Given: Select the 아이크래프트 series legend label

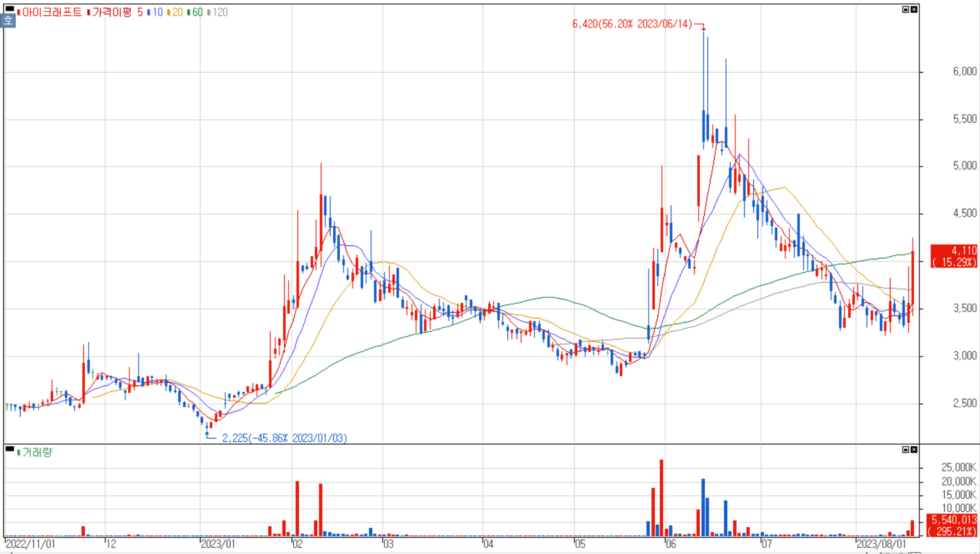Looking at the screenshot, I should click(51, 12).
